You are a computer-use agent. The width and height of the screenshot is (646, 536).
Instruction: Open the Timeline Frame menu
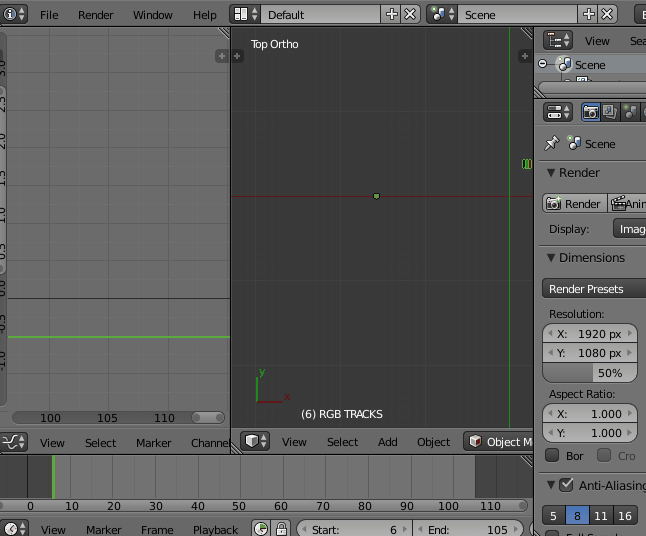[157, 530]
